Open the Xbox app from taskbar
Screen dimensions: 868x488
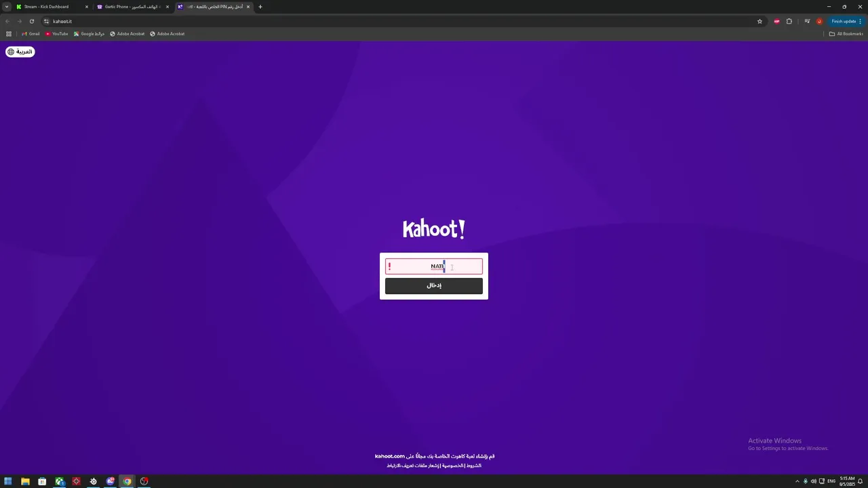[60, 482]
